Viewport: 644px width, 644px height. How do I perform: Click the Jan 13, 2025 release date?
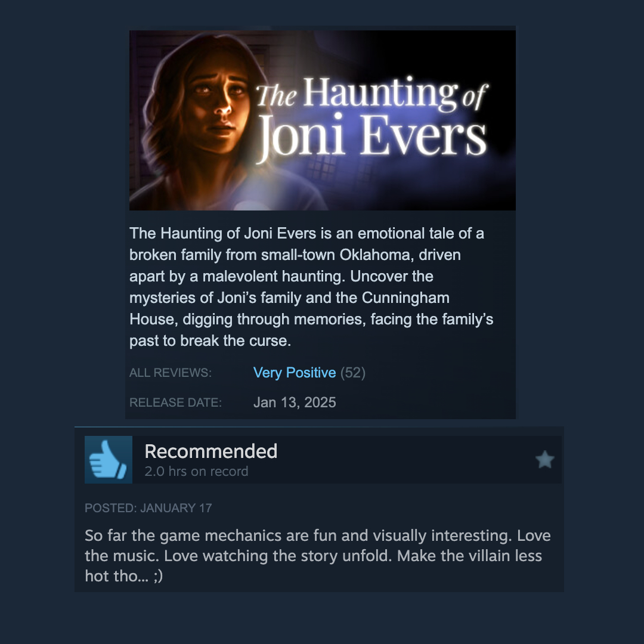pos(295,402)
